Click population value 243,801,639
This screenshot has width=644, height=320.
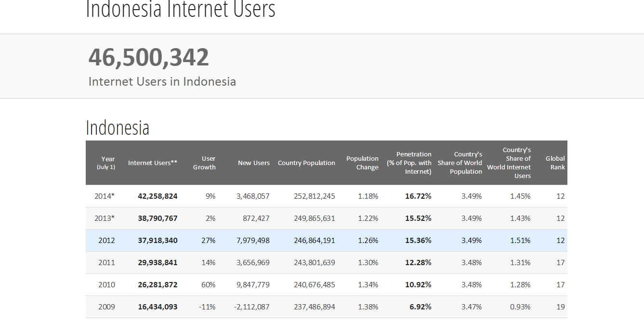point(315,262)
